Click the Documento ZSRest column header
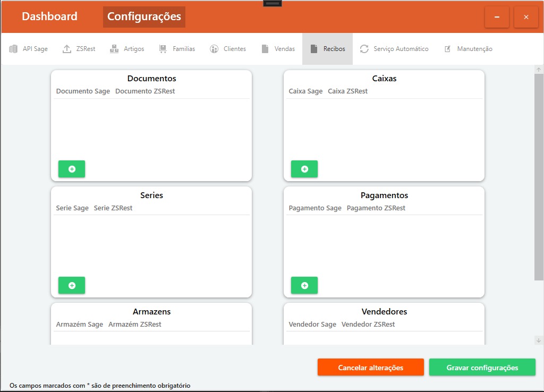This screenshot has width=544, height=392. (145, 91)
